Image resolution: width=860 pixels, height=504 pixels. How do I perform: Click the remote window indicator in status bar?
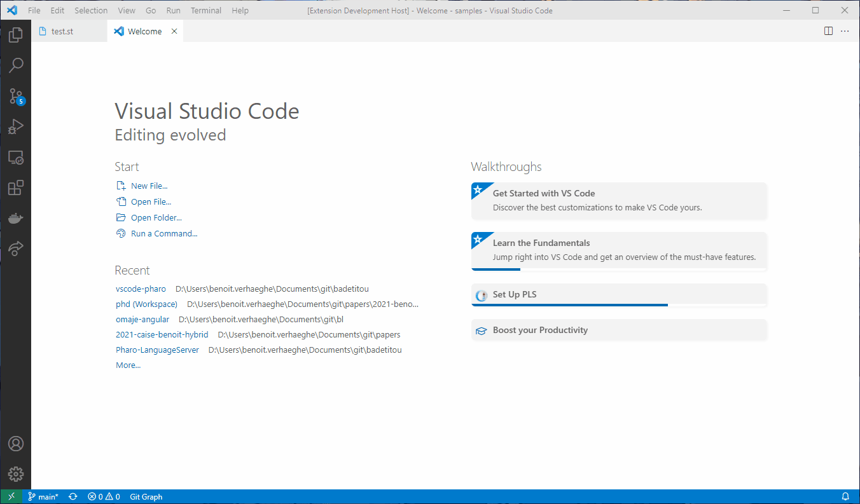(x=11, y=497)
